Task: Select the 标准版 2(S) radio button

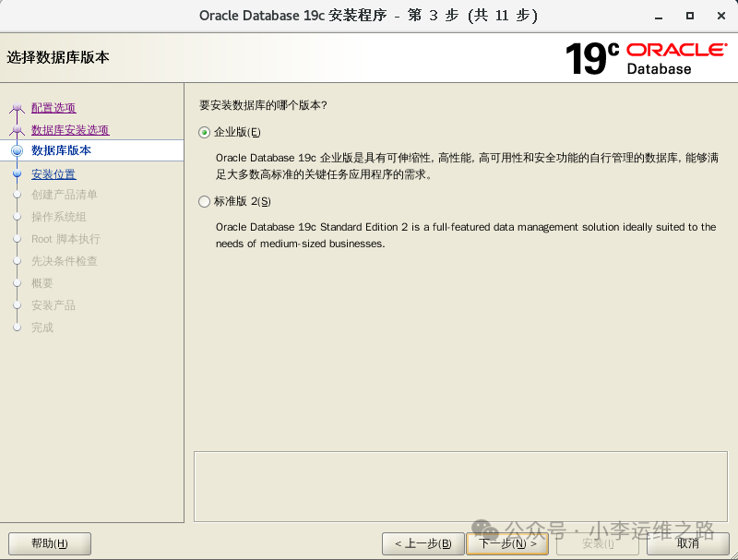Action: point(204,202)
